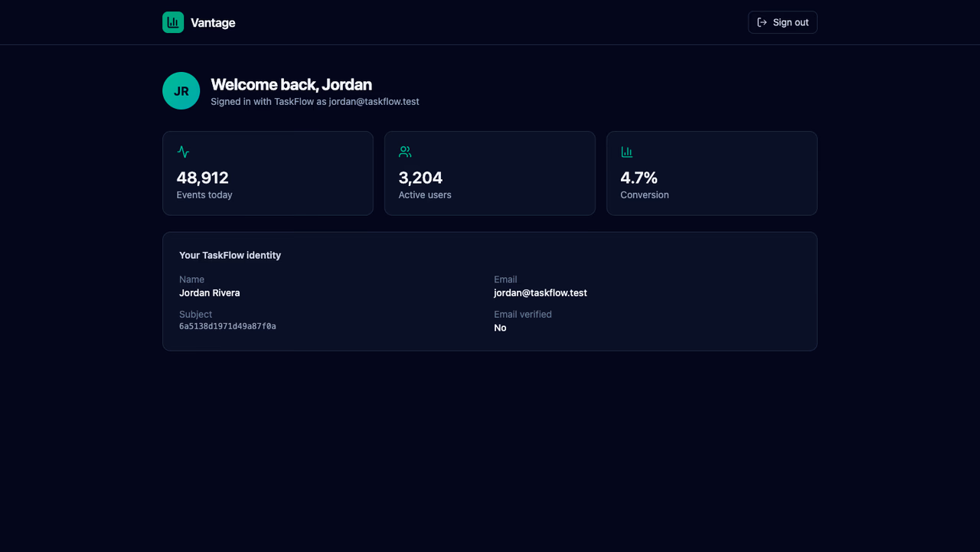Click the subject ID 6a5138d1971d49a87f0a
980x552 pixels.
point(227,326)
